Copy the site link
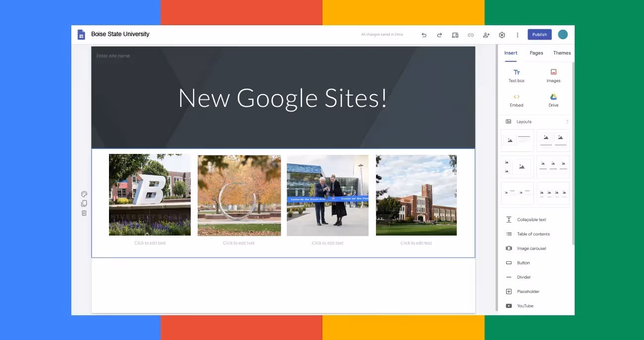Viewport: 644px width, 340px height. coord(470,35)
